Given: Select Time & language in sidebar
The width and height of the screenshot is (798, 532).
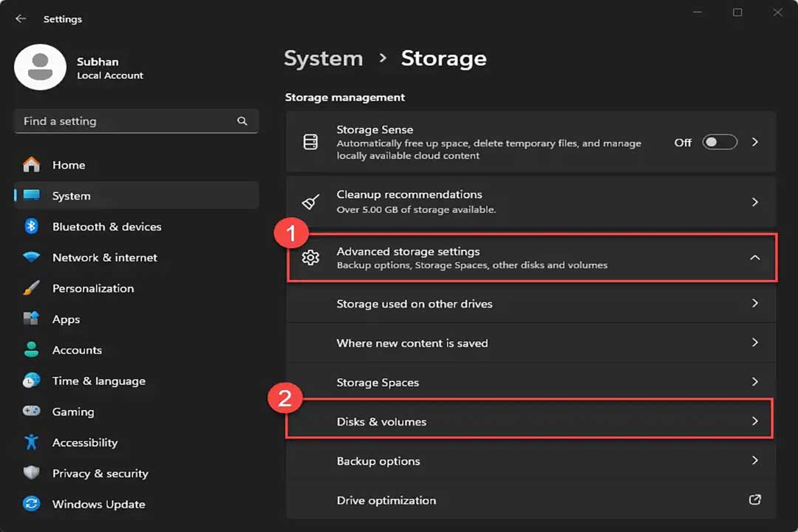Looking at the screenshot, I should click(137, 381).
